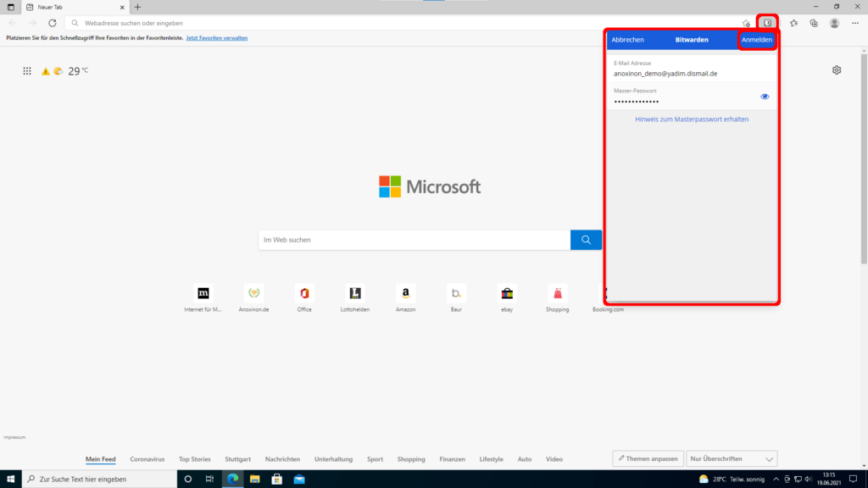
Task: Open the Baur quick link tile
Action: [456, 299]
